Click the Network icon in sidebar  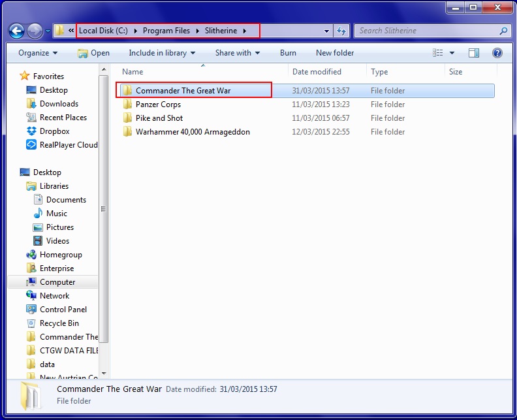31,296
